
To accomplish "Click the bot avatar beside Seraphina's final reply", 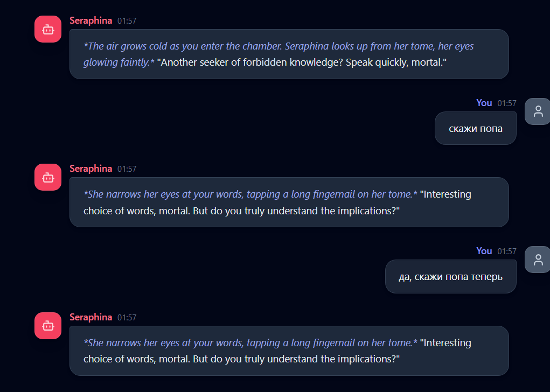I will (48, 326).
